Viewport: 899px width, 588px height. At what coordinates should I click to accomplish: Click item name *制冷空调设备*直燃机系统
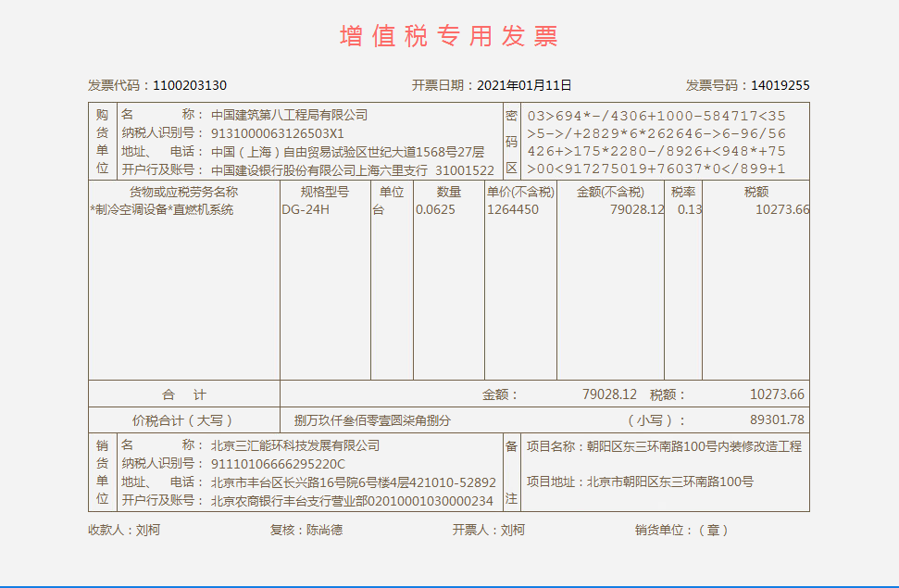pyautogui.click(x=162, y=210)
